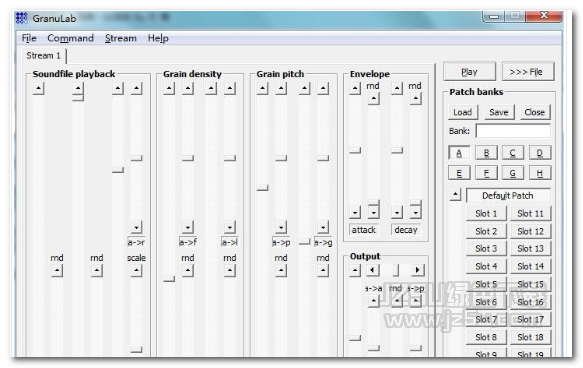This screenshot has height=368, width=583.
Task: Click up arrow of first Grain pitch slider
Action: (262, 88)
